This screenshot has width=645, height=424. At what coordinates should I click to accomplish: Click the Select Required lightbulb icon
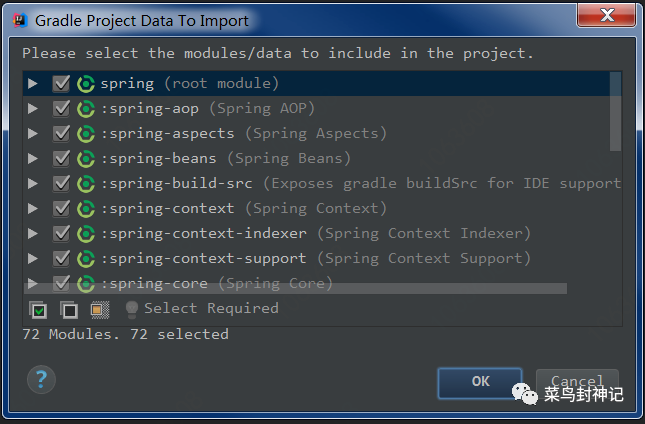(x=132, y=310)
